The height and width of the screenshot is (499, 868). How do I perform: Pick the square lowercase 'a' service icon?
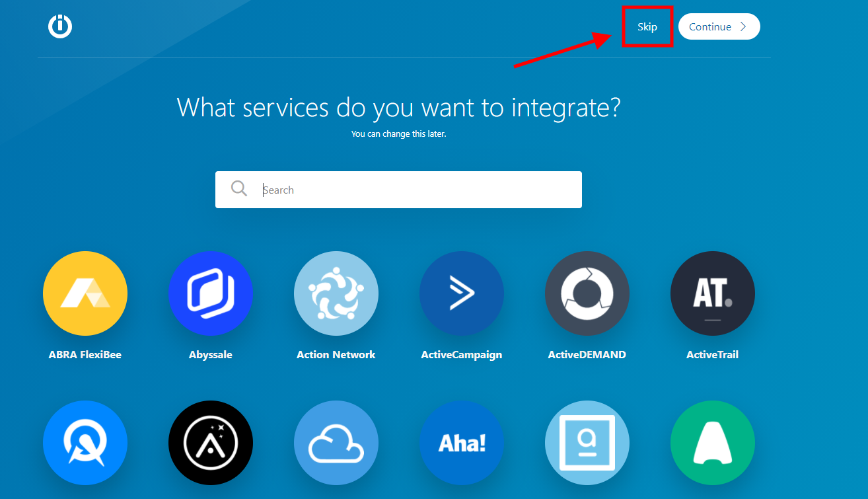(x=587, y=443)
